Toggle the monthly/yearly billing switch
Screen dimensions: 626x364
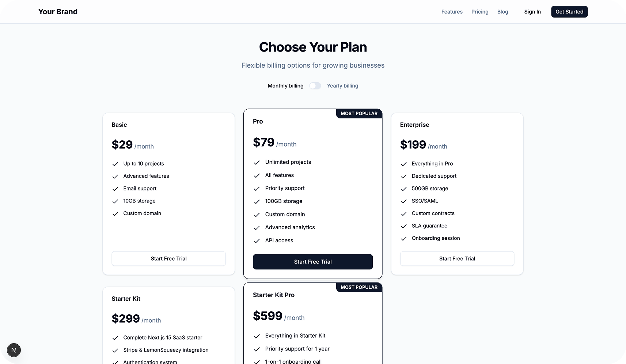[x=315, y=86]
